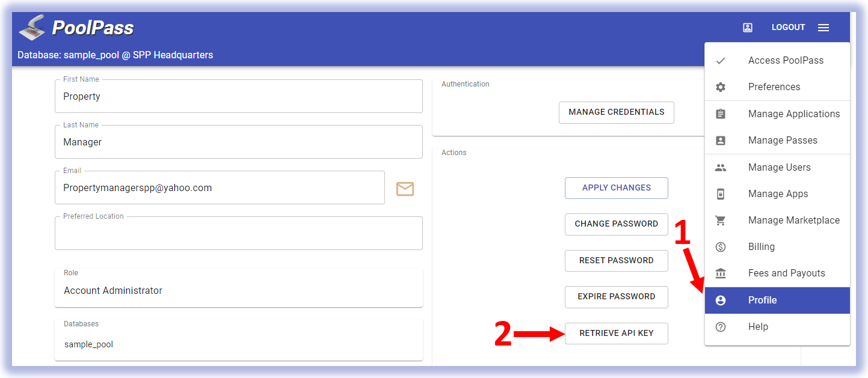Open Manage Users menu item
Screen dimensions: 868x378
coord(777,168)
